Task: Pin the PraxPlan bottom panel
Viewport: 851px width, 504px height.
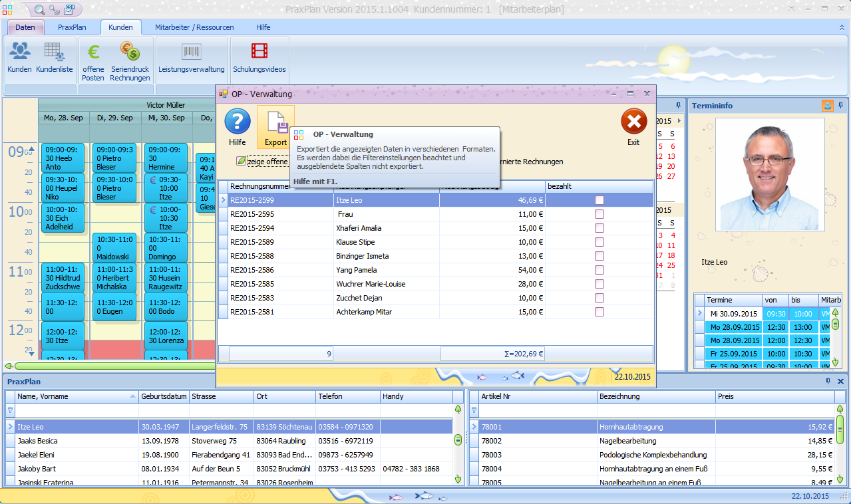Action: [x=828, y=381]
